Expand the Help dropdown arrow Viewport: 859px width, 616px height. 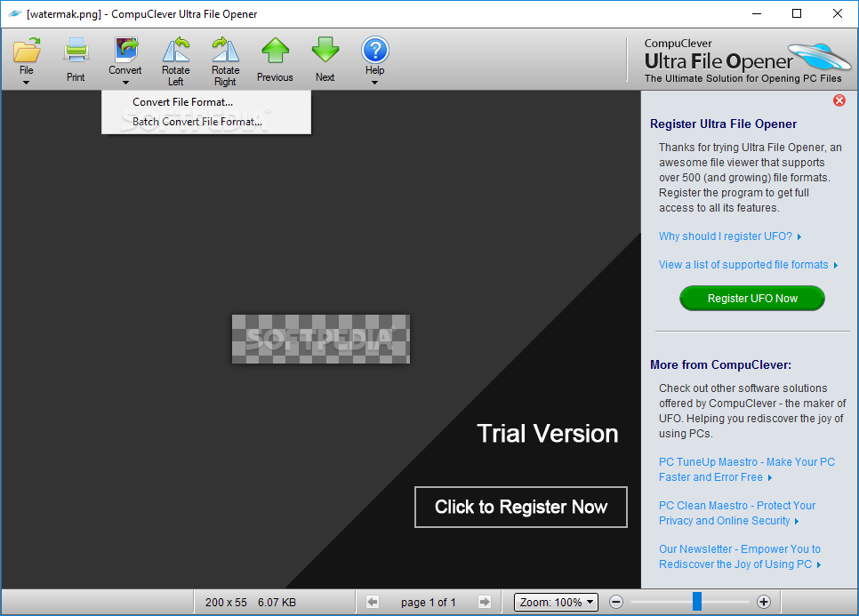pos(374,83)
